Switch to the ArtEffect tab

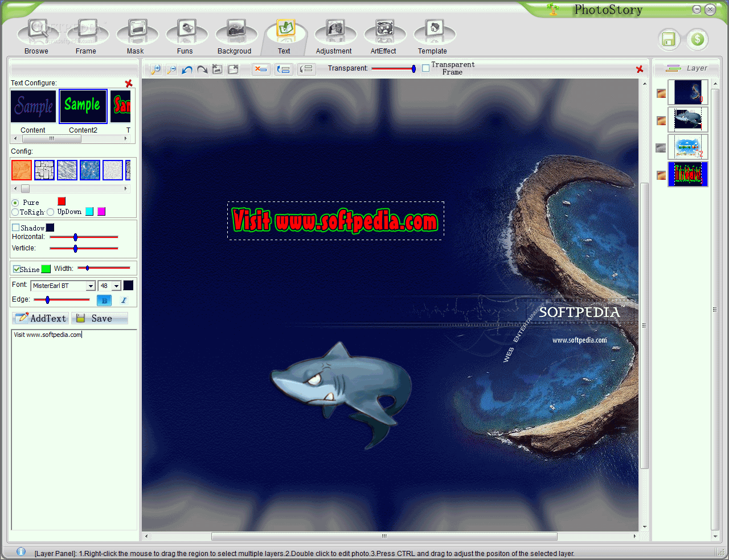(x=384, y=36)
